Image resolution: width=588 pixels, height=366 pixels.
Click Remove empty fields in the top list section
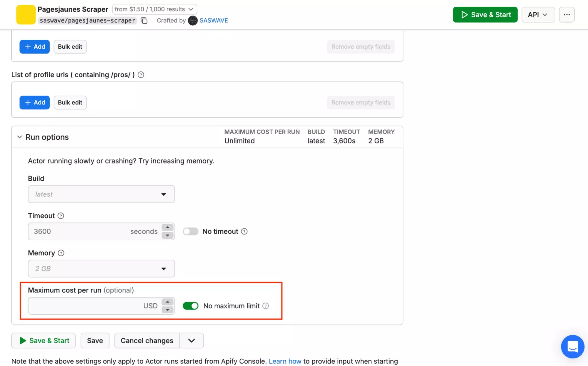click(361, 47)
